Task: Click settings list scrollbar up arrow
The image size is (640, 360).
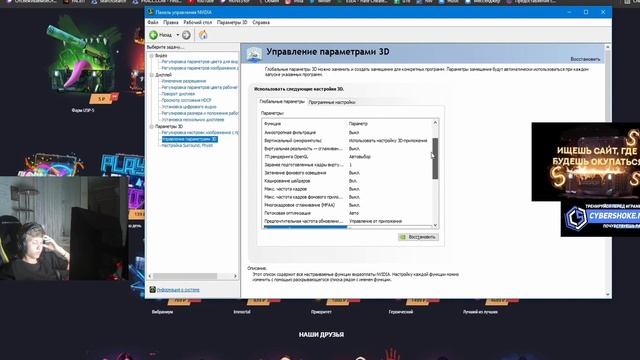Action: coord(435,122)
